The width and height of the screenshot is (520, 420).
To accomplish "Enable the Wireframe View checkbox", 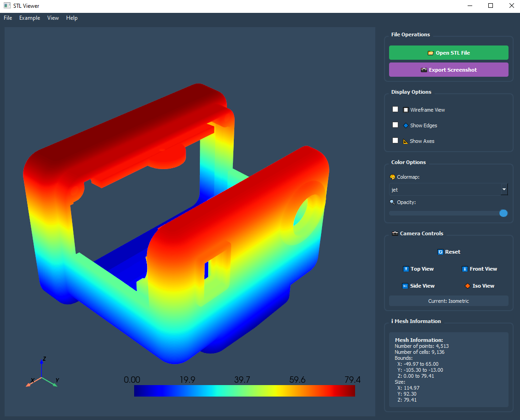I will (x=395, y=109).
